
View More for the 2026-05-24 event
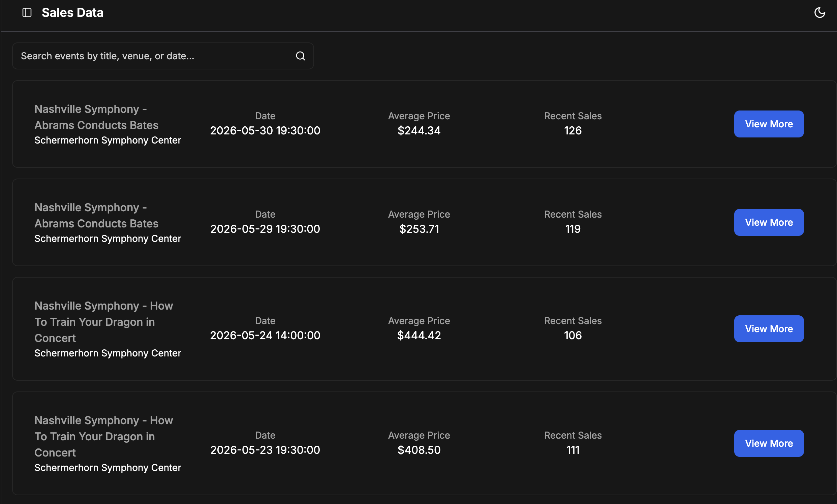(x=769, y=329)
